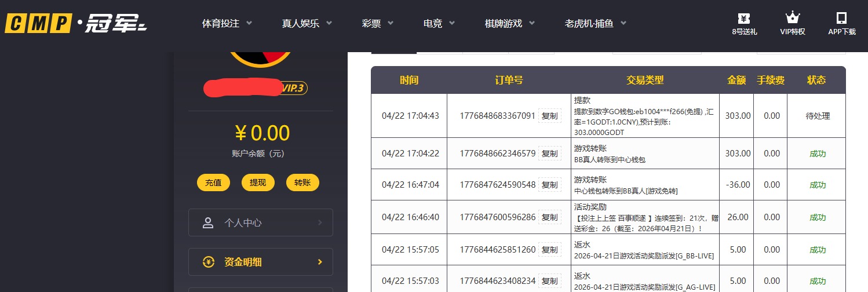
Task: Click the 订单号 column header
Action: point(509,80)
